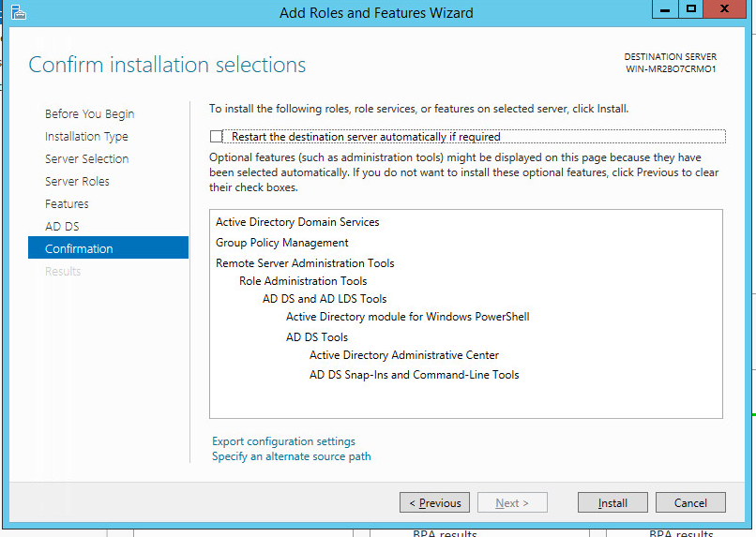Maximize the wizard window
This screenshot has width=756, height=537.
(x=691, y=9)
